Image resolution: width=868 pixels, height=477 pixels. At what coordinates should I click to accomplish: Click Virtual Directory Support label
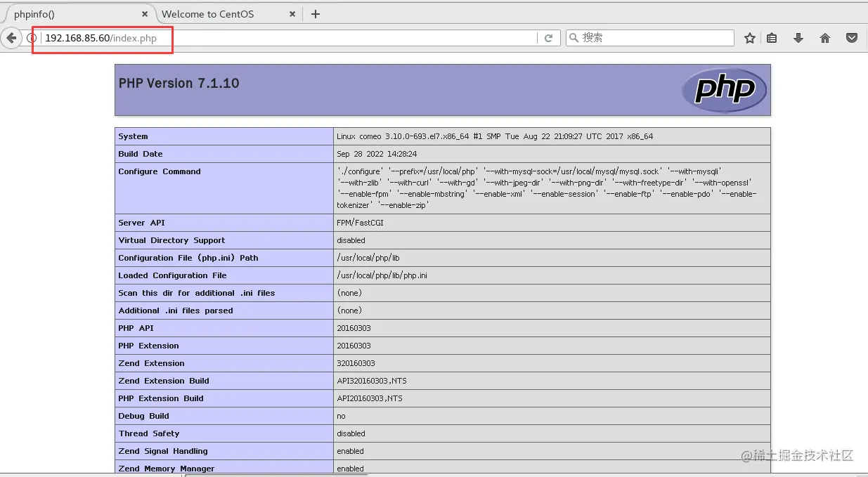tap(171, 240)
